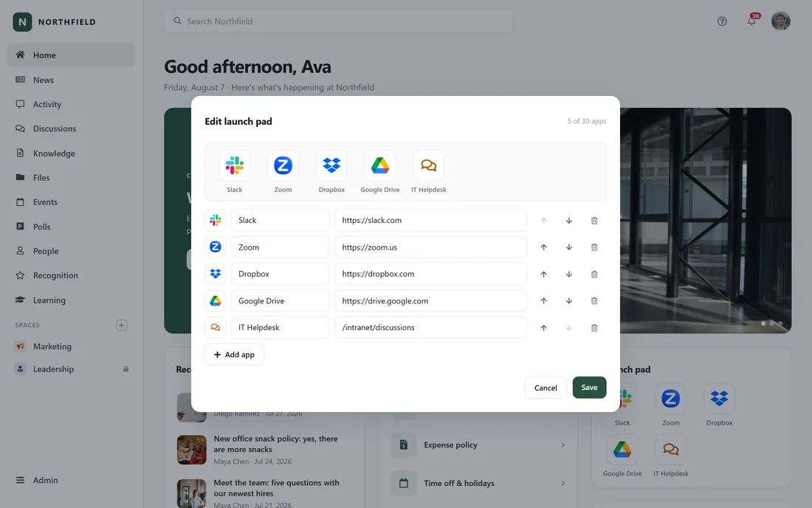Open the Leadership space
This screenshot has width=812, height=508.
pos(72,369)
